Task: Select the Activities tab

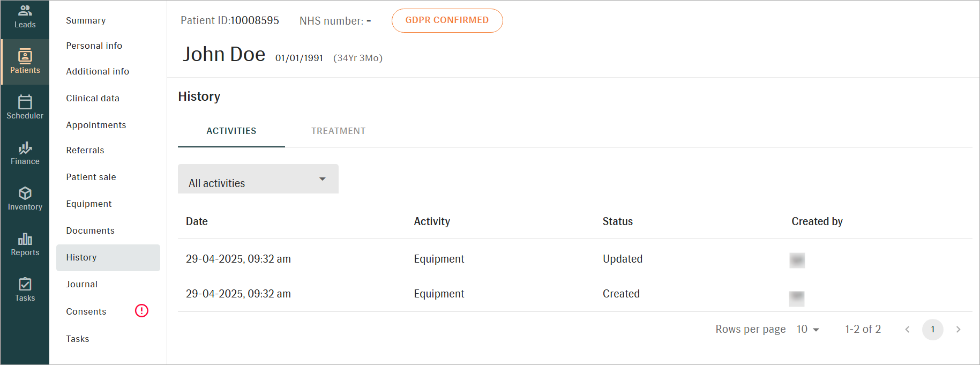Action: click(231, 131)
